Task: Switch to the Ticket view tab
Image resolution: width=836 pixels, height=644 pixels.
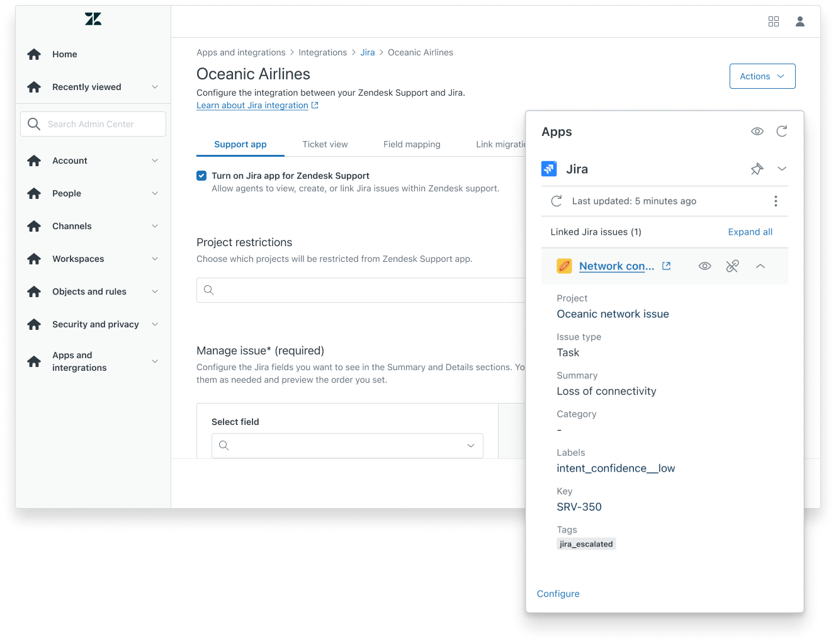Action: tap(325, 144)
